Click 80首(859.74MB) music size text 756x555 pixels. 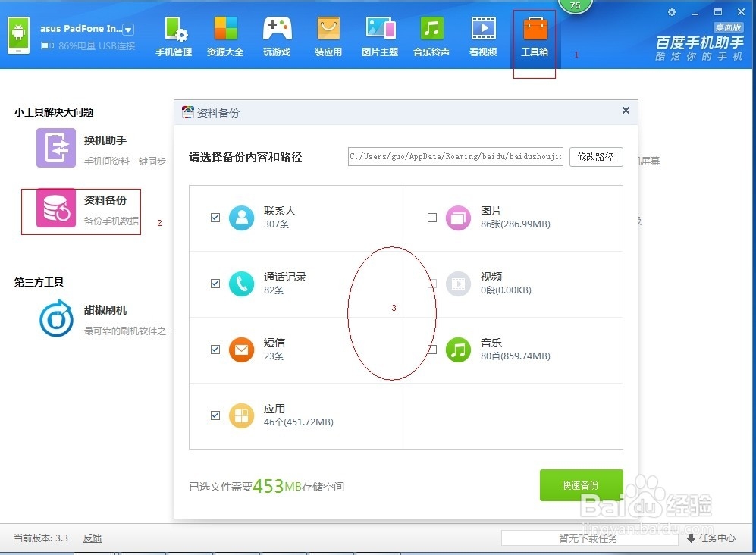pyautogui.click(x=516, y=356)
